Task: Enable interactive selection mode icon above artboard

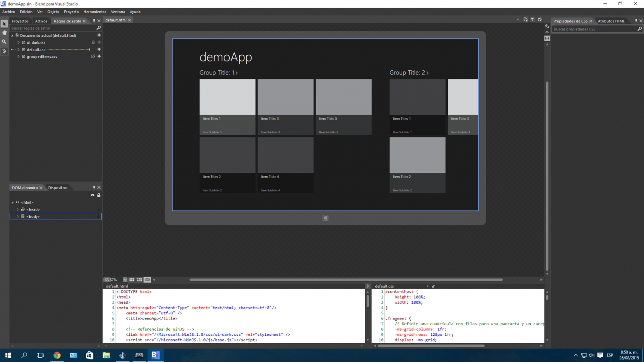Action: (x=526, y=20)
